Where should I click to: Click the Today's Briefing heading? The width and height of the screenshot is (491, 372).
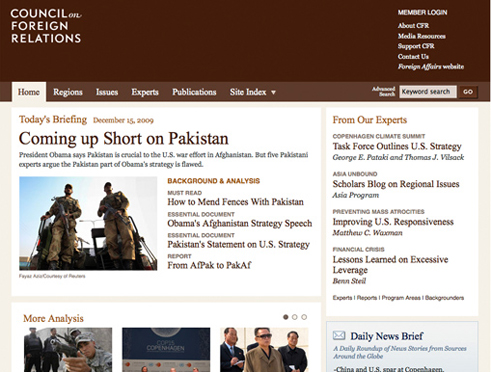[x=53, y=119]
